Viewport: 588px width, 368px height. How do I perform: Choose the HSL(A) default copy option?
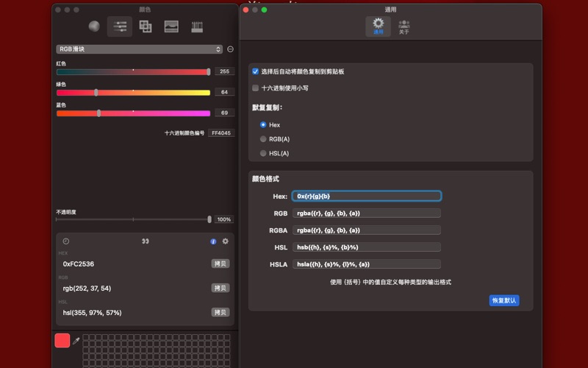point(263,153)
